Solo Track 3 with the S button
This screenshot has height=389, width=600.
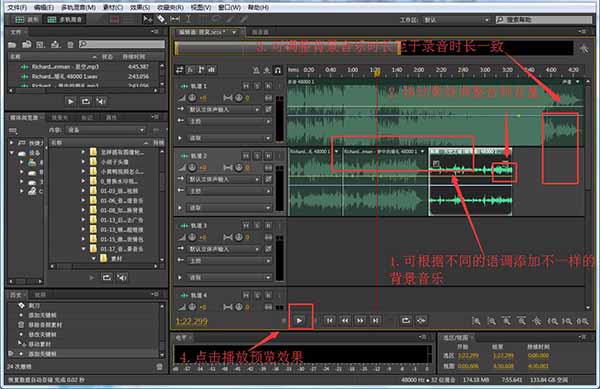(257, 226)
